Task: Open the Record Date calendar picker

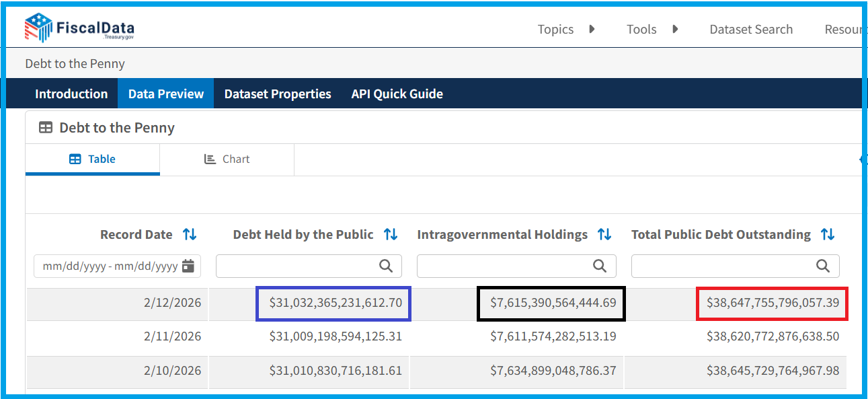Action: tap(188, 266)
